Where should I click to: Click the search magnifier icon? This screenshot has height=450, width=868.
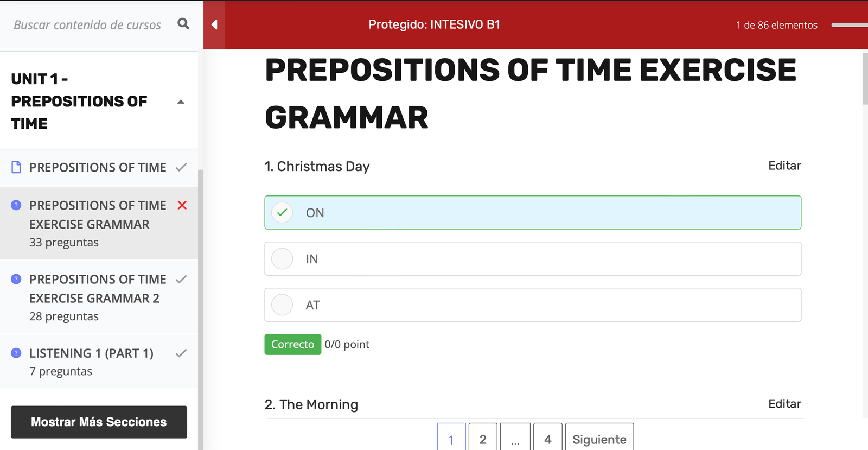pos(183,24)
